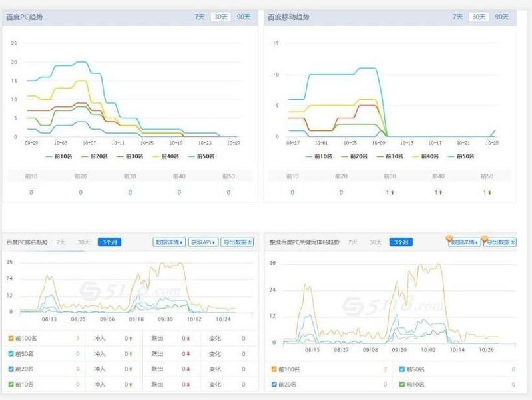This screenshot has width=532, height=400.
Task: Select 30天 tab in 百度移动趋势 panel
Action: pos(479,17)
